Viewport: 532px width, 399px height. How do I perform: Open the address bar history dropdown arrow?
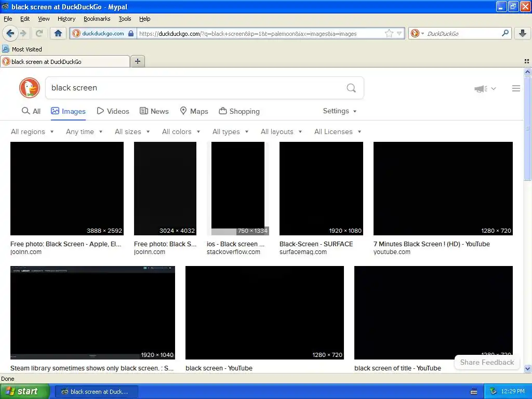[x=400, y=33]
